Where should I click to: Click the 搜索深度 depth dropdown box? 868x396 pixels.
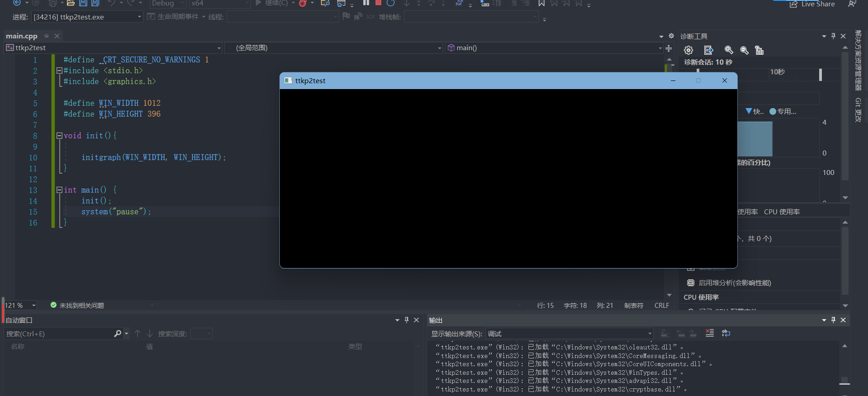tap(201, 334)
